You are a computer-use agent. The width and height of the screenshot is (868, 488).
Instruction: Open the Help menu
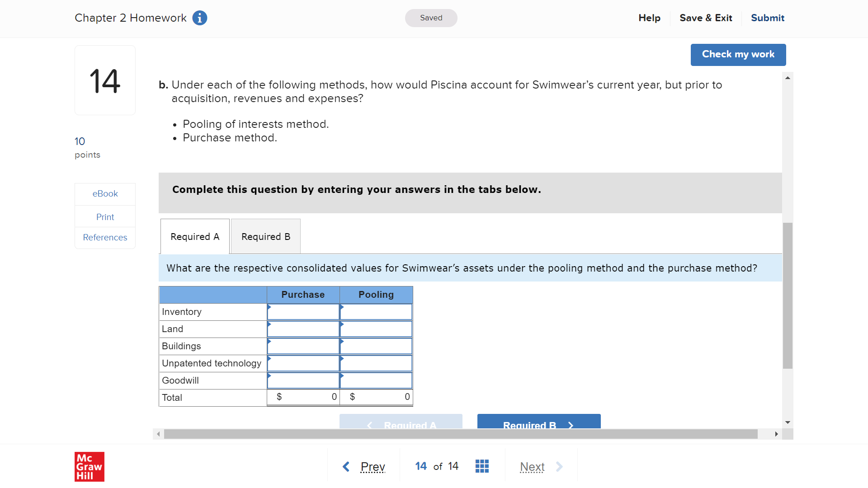click(x=649, y=18)
